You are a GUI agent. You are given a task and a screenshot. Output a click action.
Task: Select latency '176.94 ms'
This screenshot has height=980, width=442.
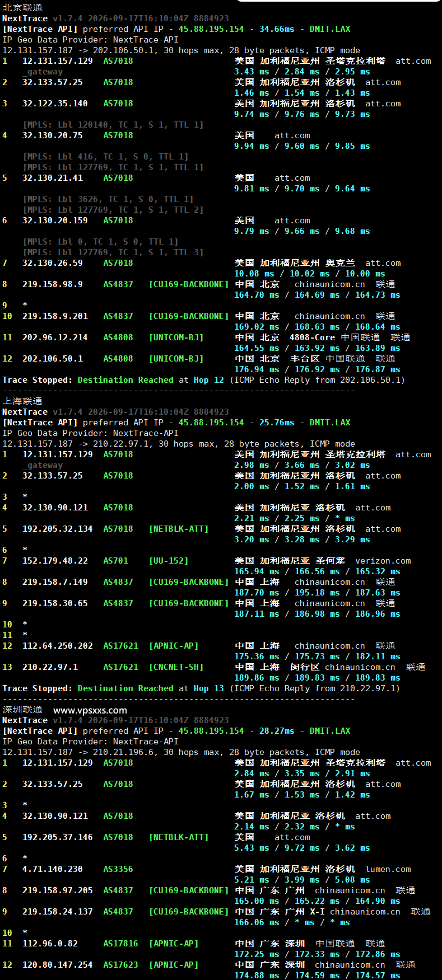257,369
